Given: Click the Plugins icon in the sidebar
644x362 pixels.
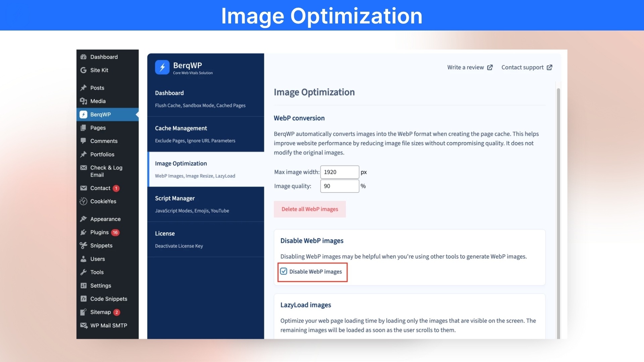Looking at the screenshot, I should [x=83, y=232].
